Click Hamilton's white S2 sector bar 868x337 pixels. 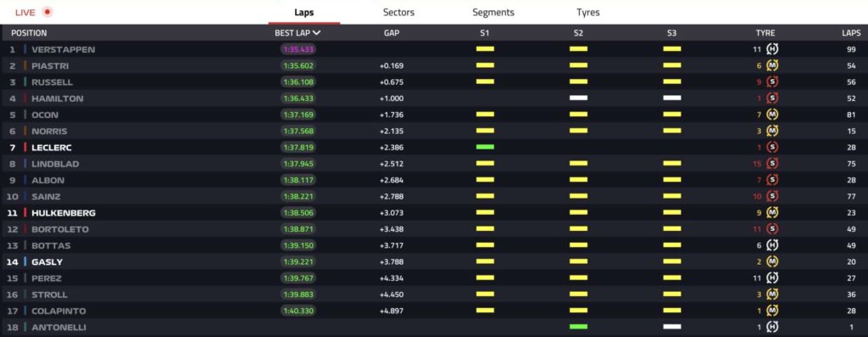coord(578,98)
